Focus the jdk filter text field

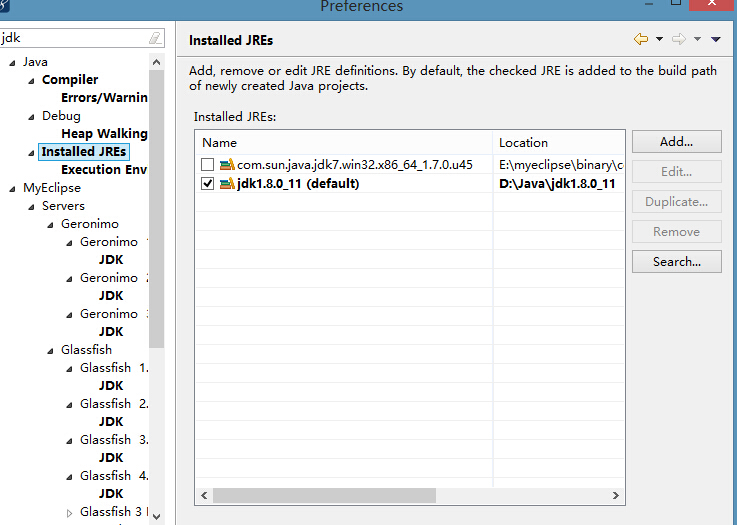point(75,38)
